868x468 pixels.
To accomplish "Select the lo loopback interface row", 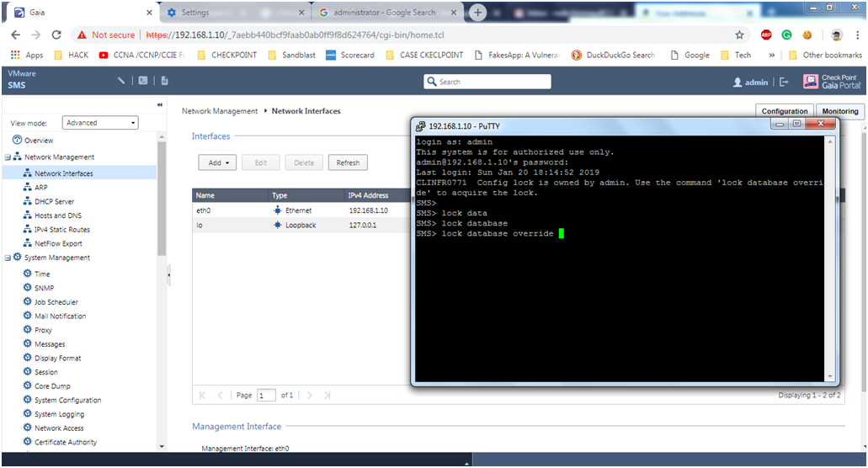I will click(x=301, y=225).
